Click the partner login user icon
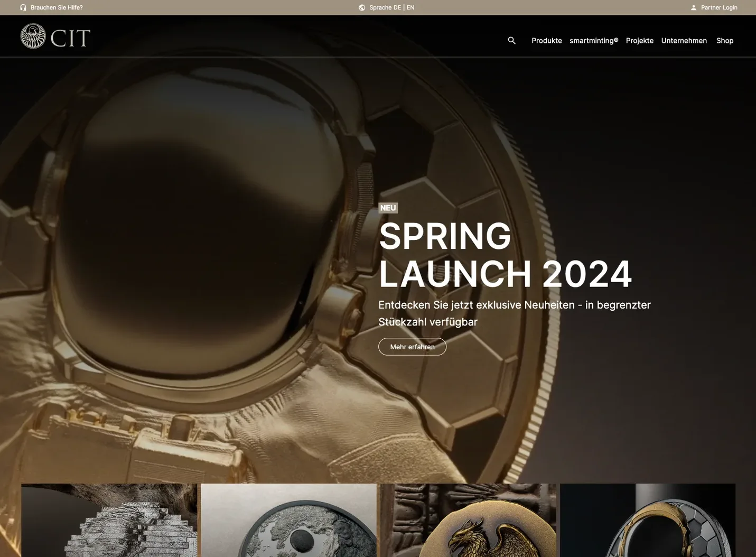Screen dimensions: 756x557 pos(694,7)
